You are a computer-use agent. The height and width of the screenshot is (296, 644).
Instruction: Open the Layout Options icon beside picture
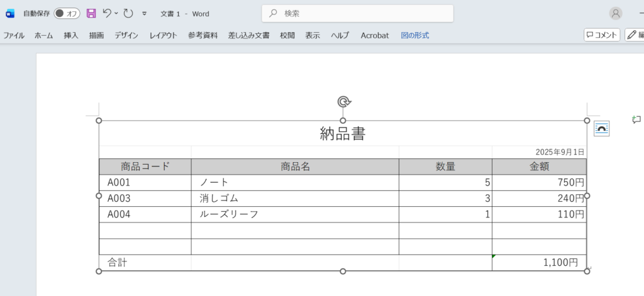(602, 128)
